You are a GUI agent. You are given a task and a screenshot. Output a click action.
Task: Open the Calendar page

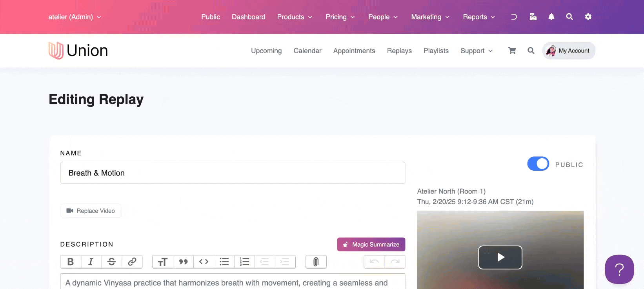click(x=307, y=51)
